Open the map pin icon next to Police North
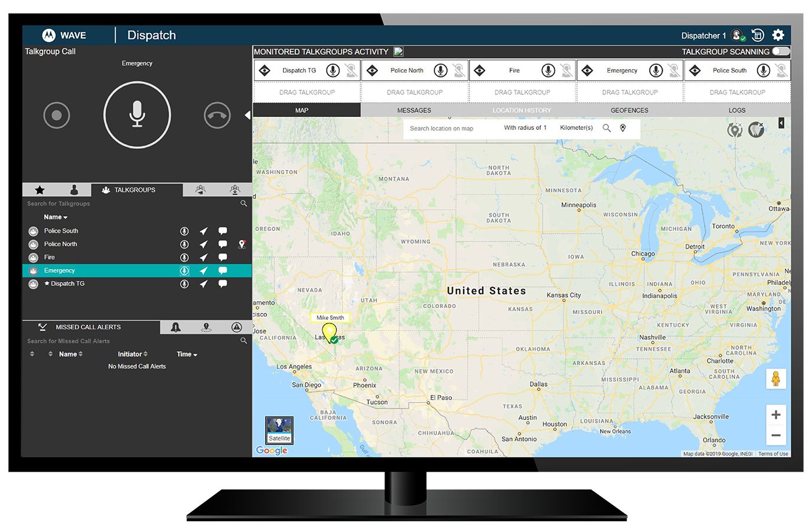The image size is (812, 529). [242, 244]
